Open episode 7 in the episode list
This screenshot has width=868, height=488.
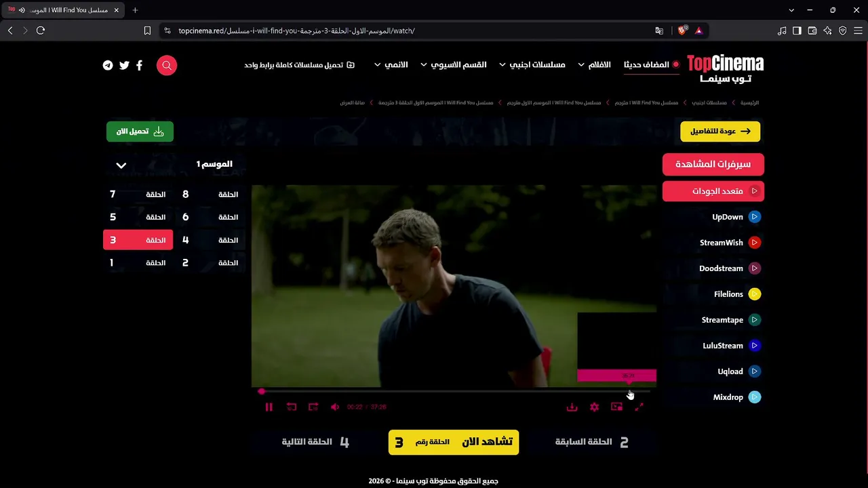coord(138,195)
